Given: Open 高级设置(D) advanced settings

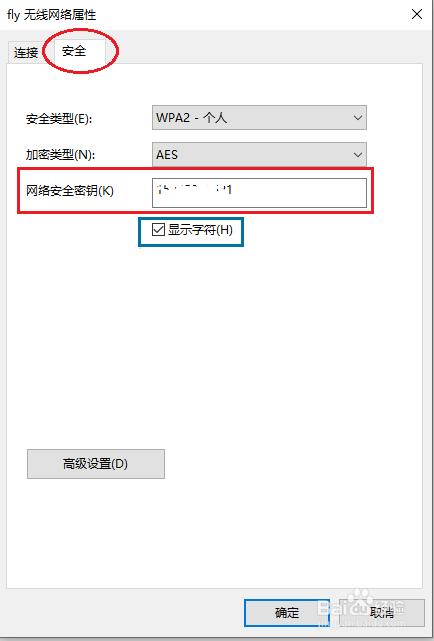Looking at the screenshot, I should (96, 464).
